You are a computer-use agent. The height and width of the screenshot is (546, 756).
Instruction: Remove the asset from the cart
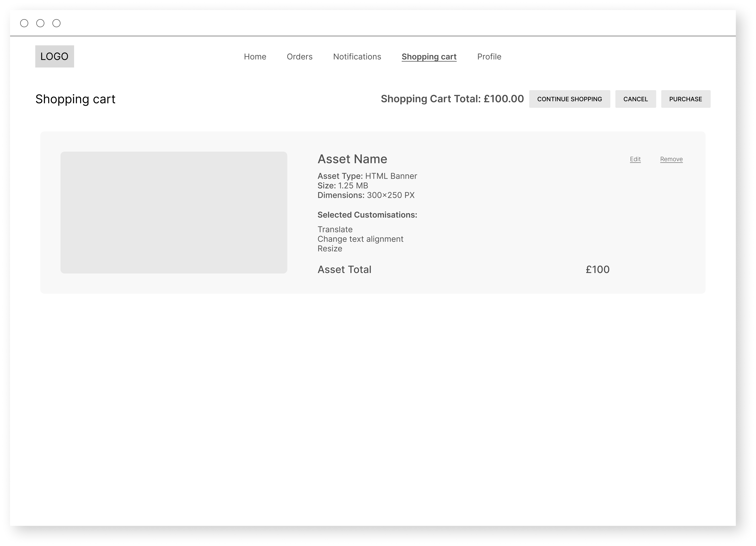click(671, 159)
